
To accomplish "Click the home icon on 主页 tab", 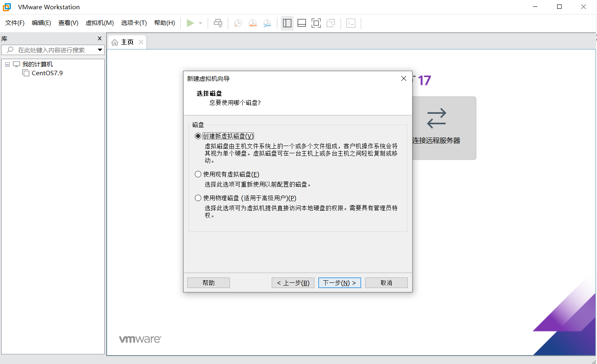I will (x=115, y=42).
